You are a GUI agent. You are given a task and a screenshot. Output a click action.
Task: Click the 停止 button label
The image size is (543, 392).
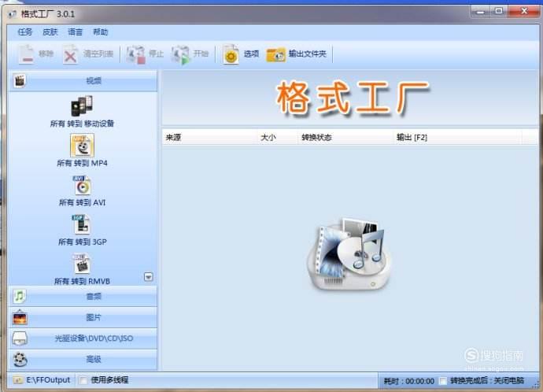(156, 54)
